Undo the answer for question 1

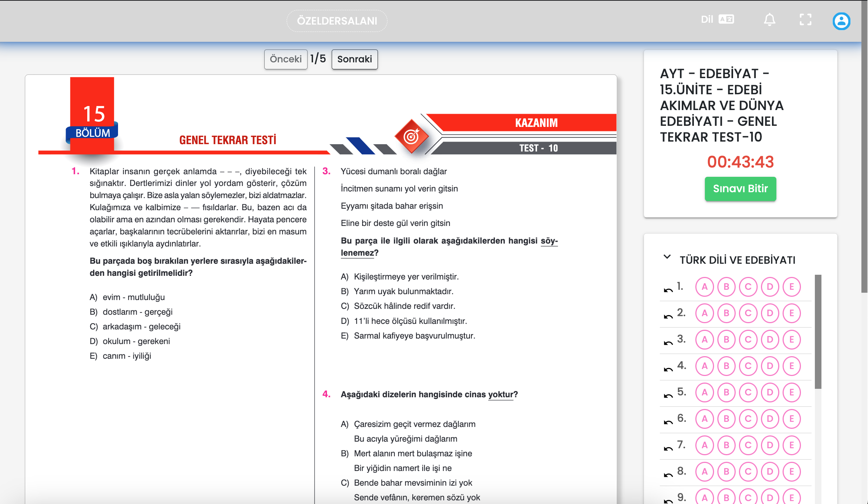[668, 290]
